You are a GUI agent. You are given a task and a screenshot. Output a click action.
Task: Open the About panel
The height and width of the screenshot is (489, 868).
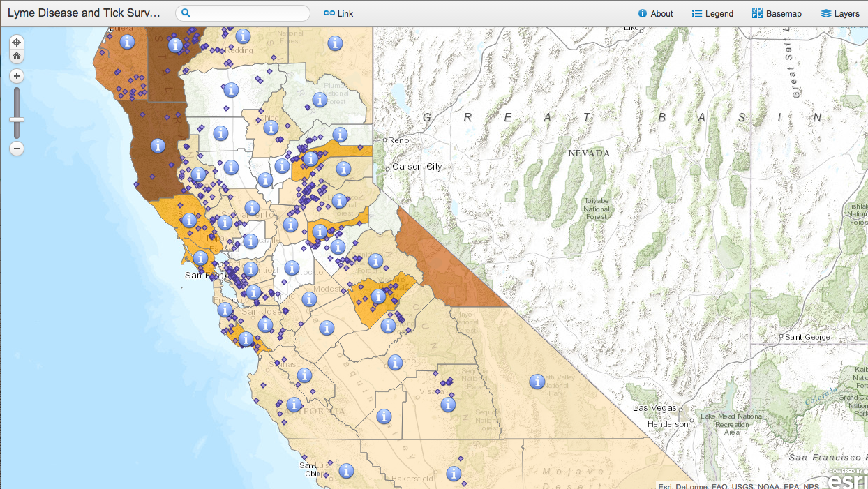[x=655, y=13]
